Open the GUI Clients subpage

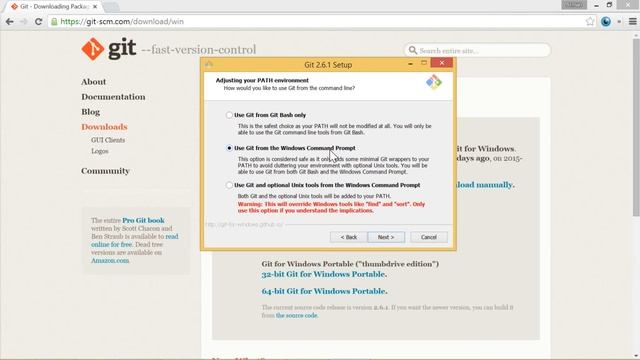click(x=108, y=140)
